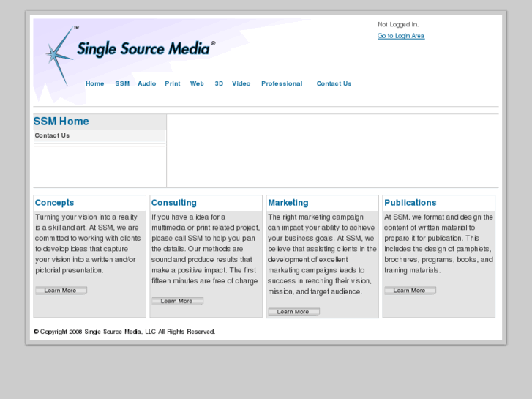
Task: Click the Single Source Media star logo
Action: tap(60, 56)
